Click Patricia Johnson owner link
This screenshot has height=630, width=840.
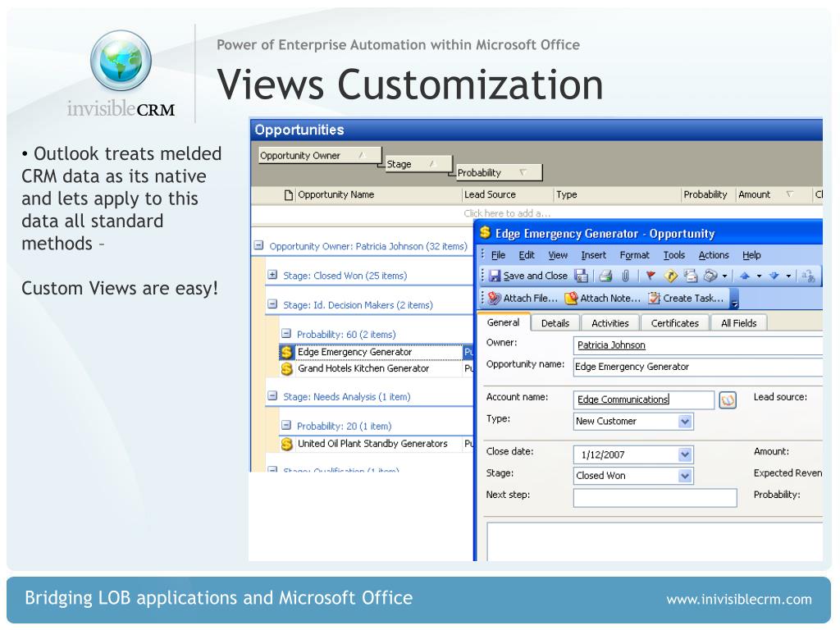[x=611, y=345]
